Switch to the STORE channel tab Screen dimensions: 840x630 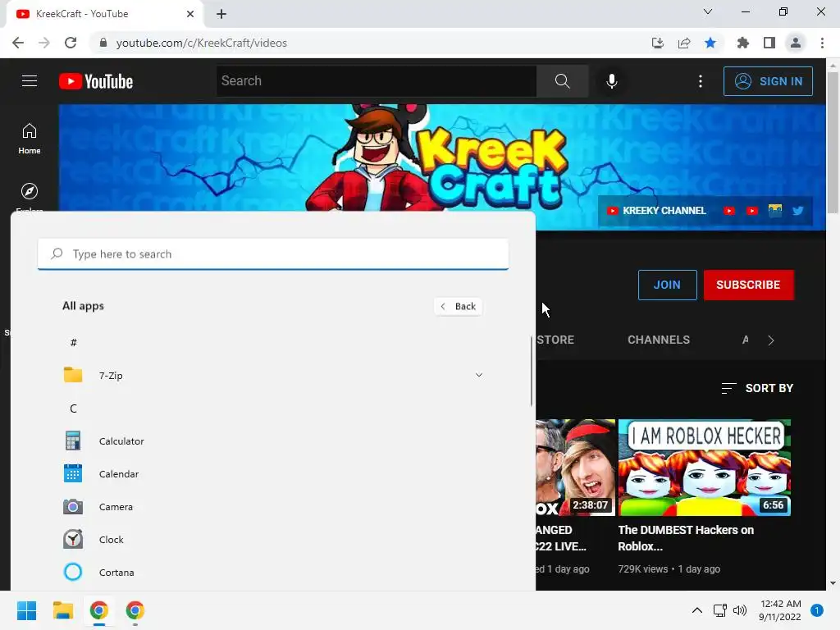point(555,340)
